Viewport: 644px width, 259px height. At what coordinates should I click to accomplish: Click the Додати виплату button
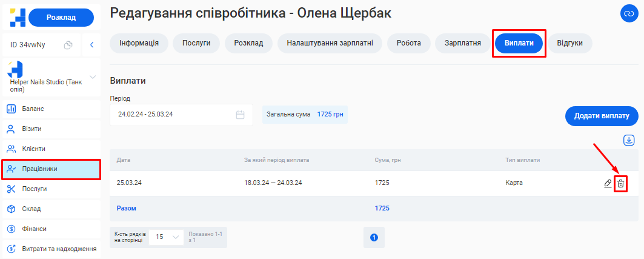pos(602,116)
